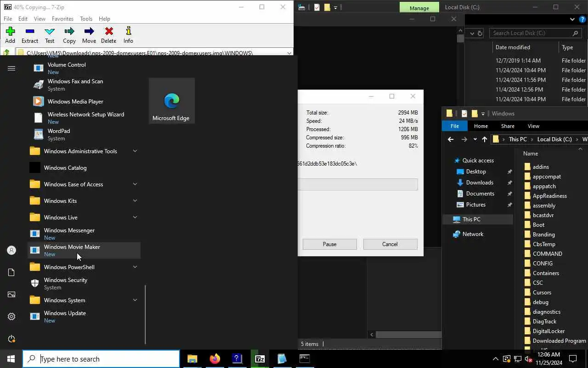The image size is (588, 368).
Task: Expand Windows Live folder
Action: [135, 217]
